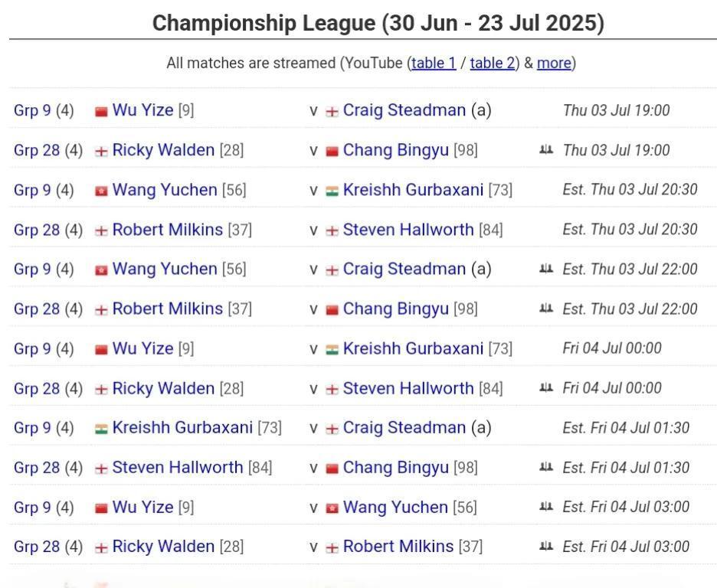This screenshot has height=588, width=717.
Task: Click audience icon for Wang Yuchen v Steadman
Action: (x=546, y=269)
